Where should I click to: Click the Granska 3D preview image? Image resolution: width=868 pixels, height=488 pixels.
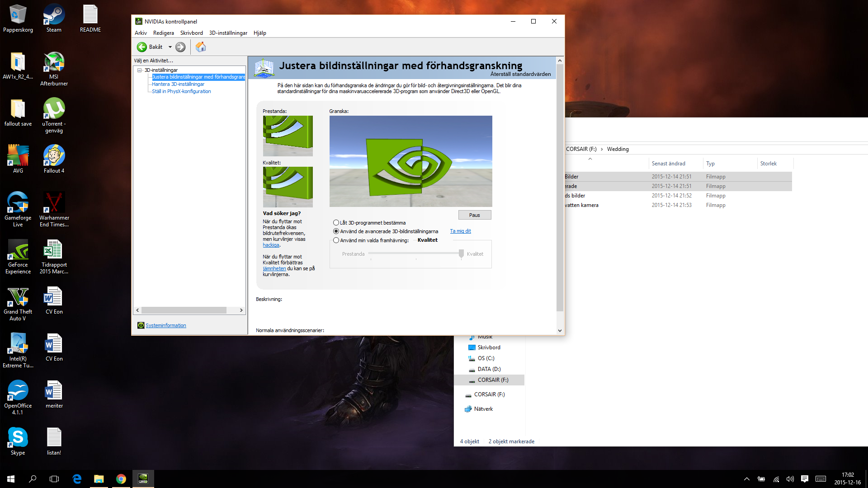click(x=410, y=161)
